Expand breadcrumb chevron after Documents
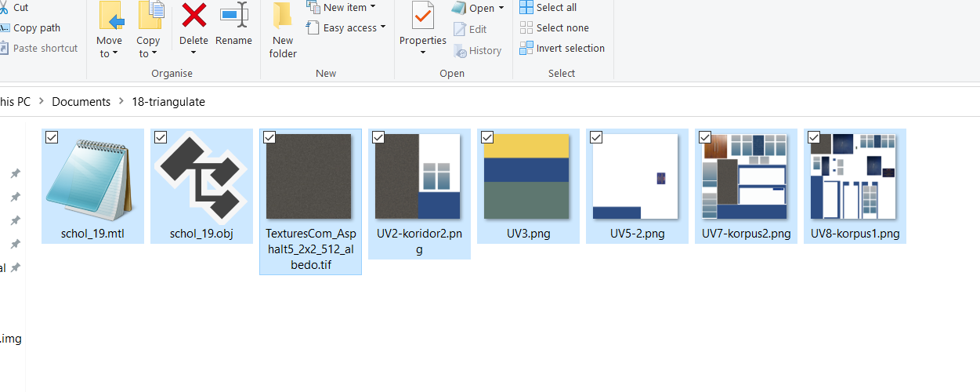The image size is (980, 392). pos(121,102)
